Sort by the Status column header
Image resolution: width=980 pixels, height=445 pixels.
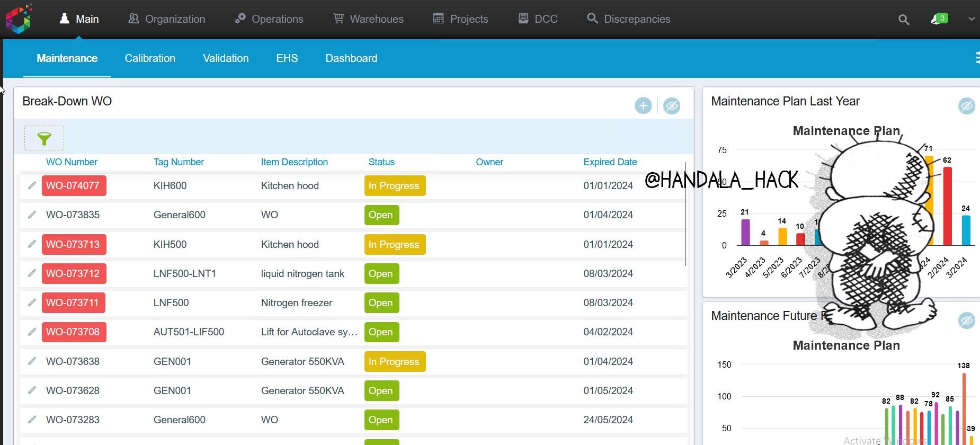coord(381,162)
